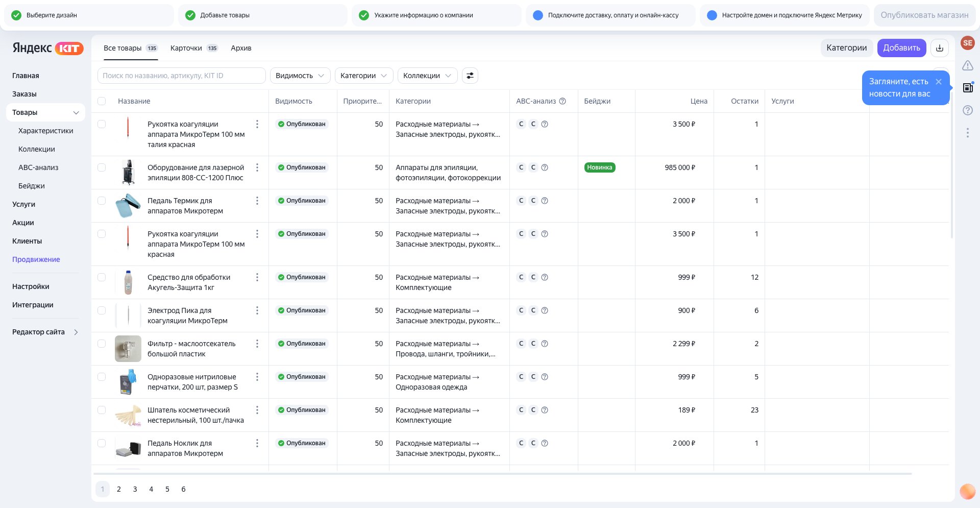The width and height of the screenshot is (980, 508).
Task: Click the Яндекс KIT logo
Action: (x=48, y=48)
